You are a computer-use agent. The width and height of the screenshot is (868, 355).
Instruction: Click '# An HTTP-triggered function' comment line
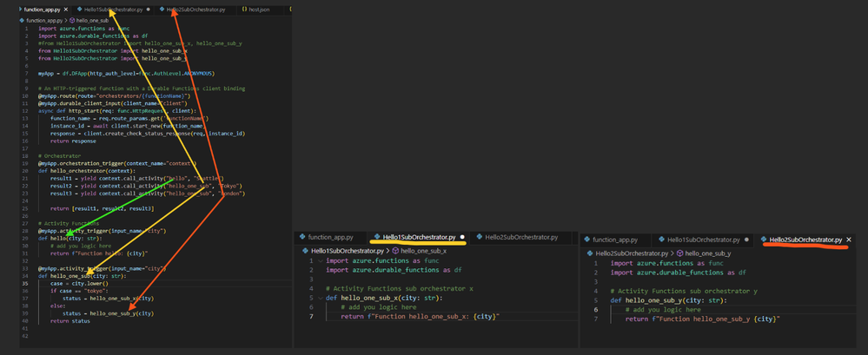[142, 89]
